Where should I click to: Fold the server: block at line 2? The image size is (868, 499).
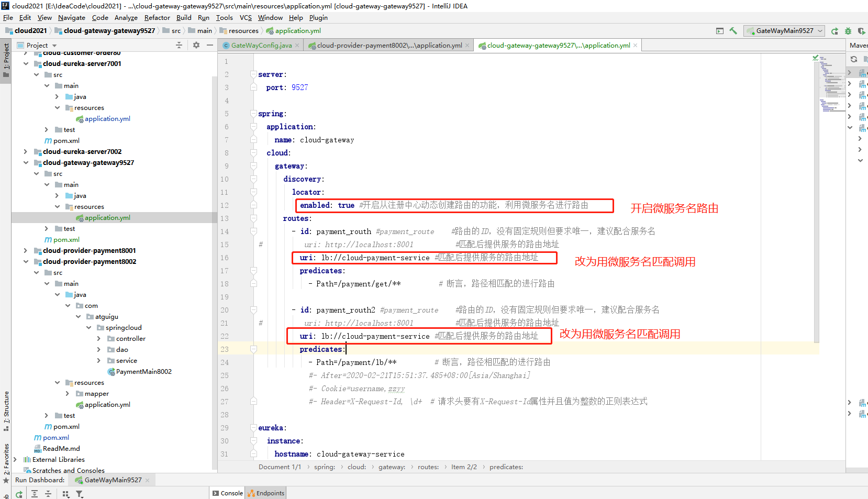coord(253,74)
